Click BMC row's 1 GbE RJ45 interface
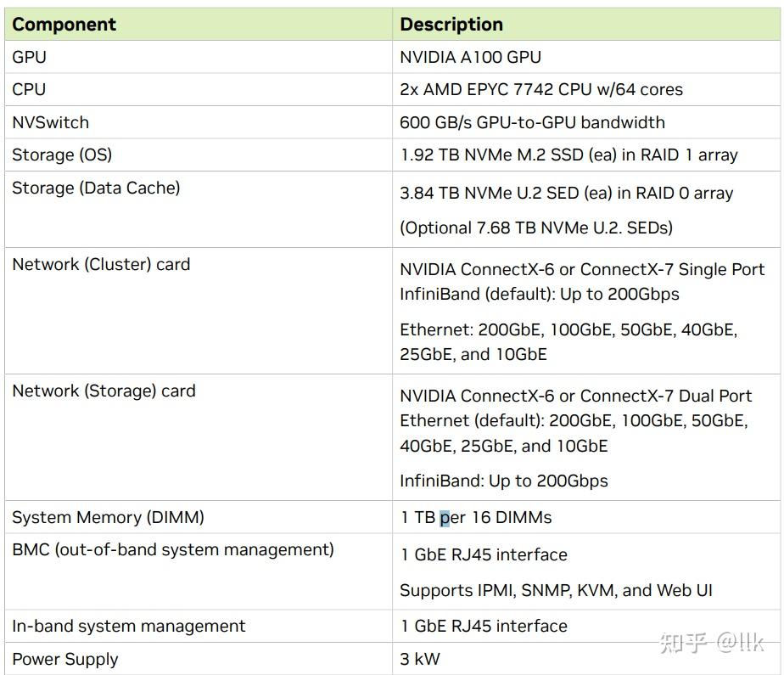 pos(484,555)
